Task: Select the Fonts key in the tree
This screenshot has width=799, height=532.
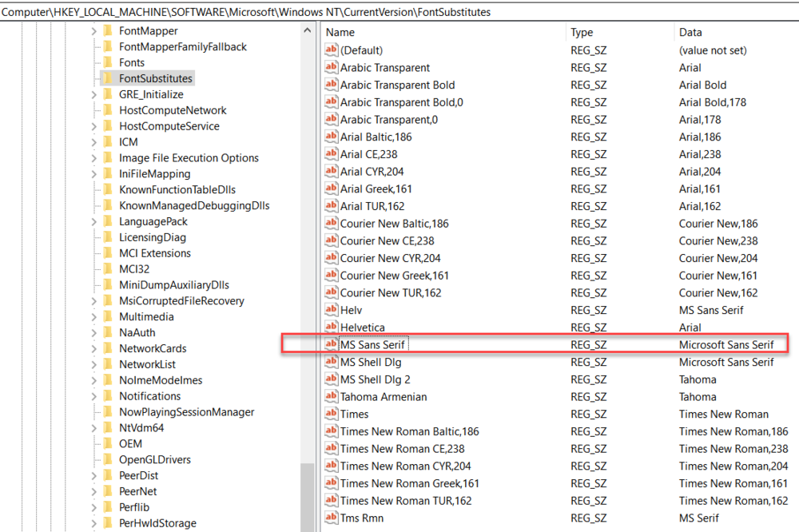Action: [x=132, y=62]
